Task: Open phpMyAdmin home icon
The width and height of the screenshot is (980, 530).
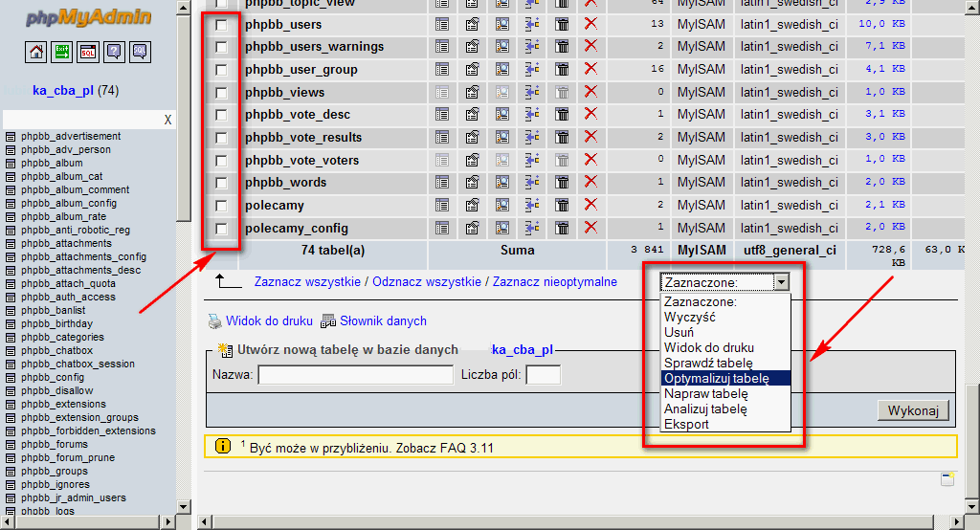Action: tap(36, 52)
